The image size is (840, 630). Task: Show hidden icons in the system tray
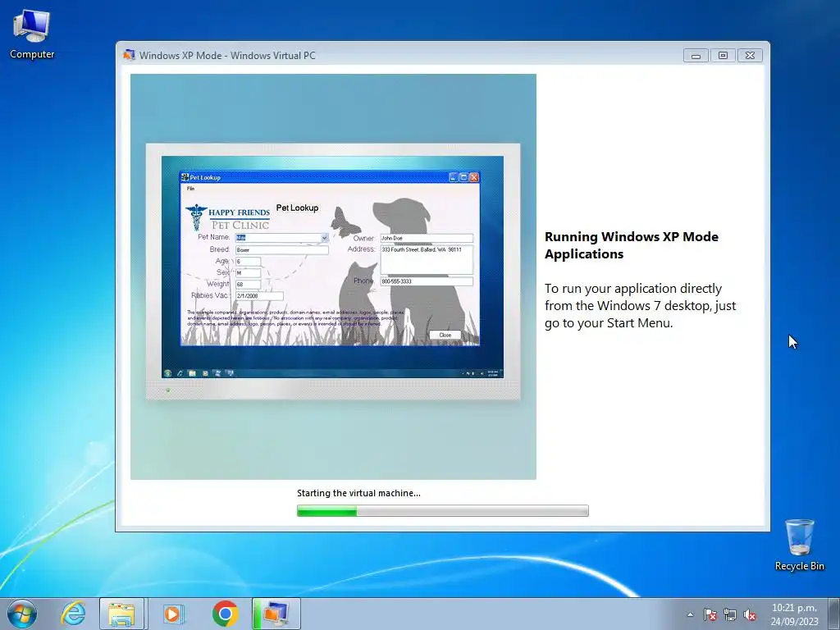point(690,614)
